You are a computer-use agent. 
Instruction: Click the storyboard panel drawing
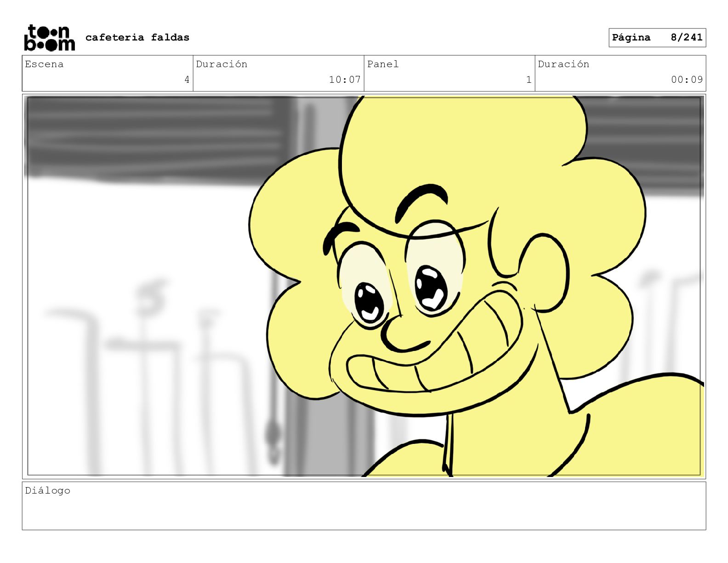point(364,286)
